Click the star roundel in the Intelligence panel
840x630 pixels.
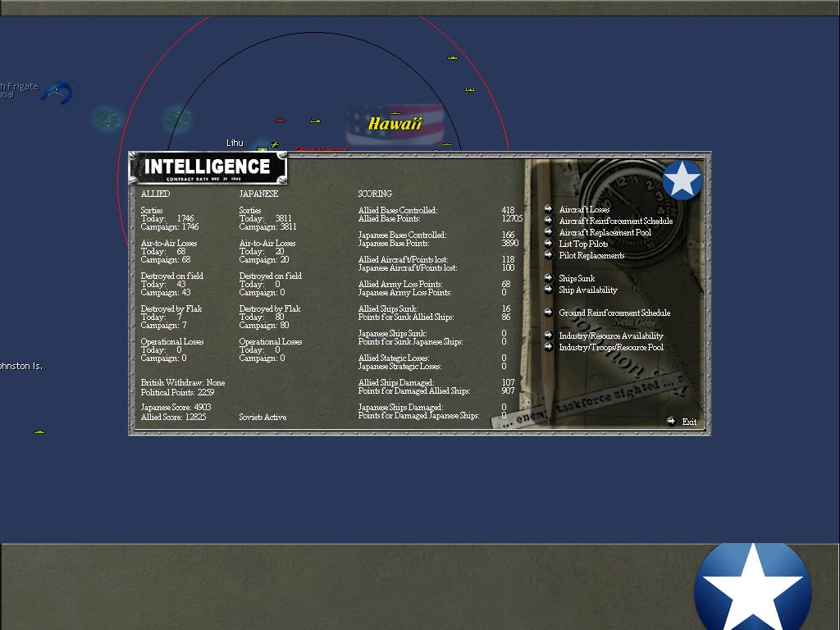(x=682, y=180)
